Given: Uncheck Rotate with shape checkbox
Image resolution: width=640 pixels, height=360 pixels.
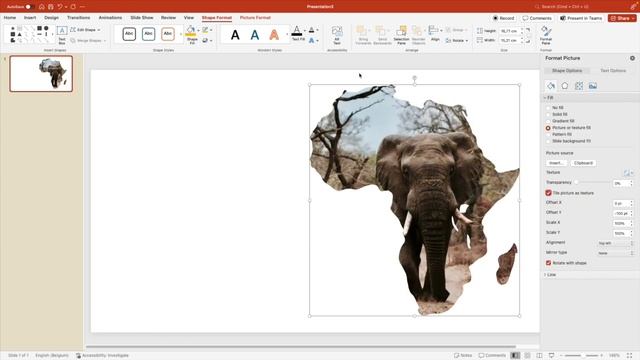Looking at the screenshot, I should [549, 263].
